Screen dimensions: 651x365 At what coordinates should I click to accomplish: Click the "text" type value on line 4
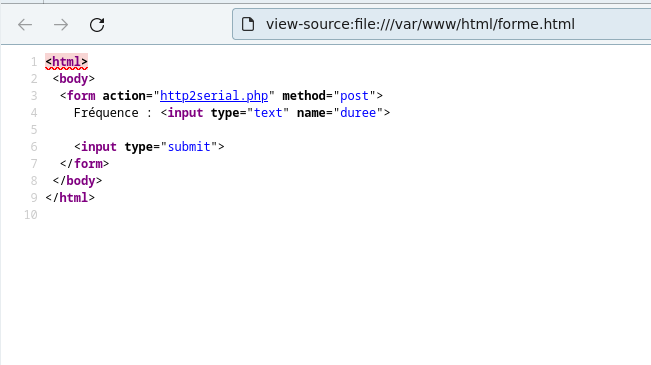tap(268, 113)
